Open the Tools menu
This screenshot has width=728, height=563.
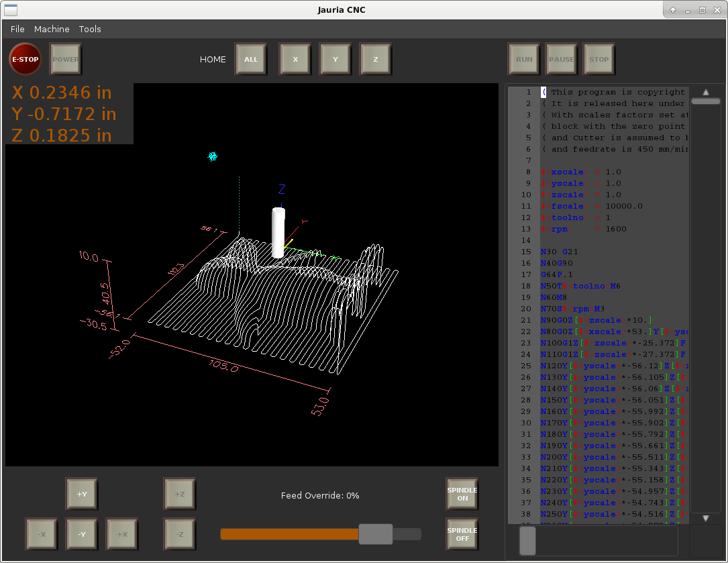pos(90,29)
